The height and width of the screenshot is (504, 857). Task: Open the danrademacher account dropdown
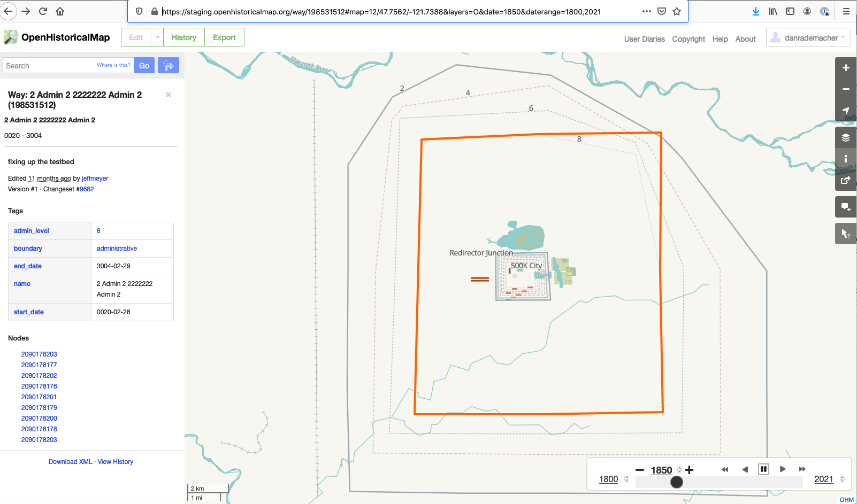tap(808, 37)
